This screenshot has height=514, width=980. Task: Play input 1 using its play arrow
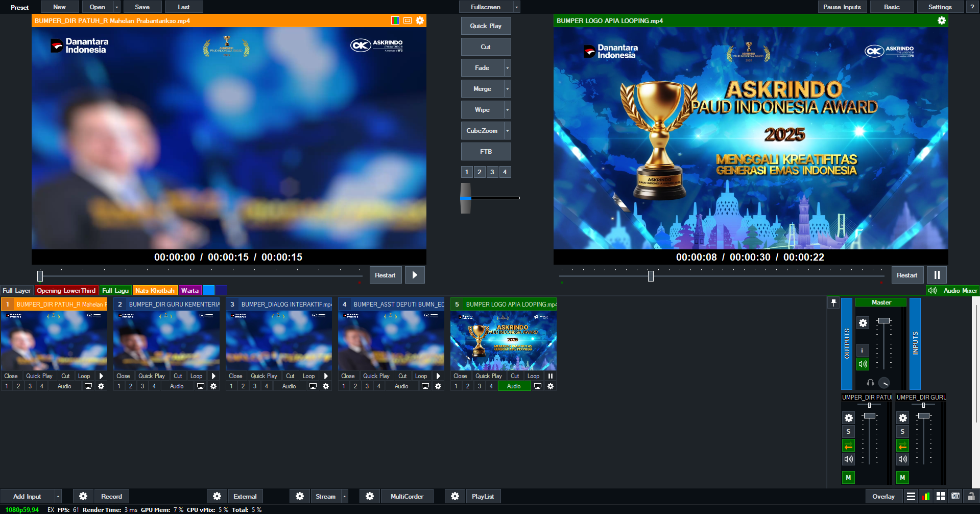point(101,376)
